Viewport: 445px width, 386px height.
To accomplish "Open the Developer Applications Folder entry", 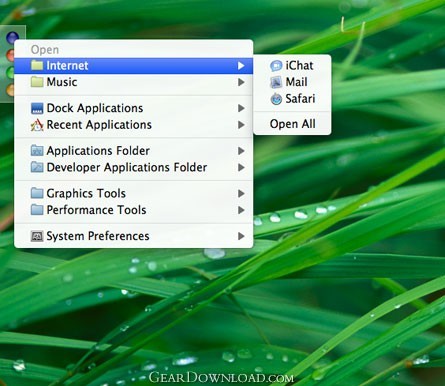I will pyautogui.click(x=134, y=167).
